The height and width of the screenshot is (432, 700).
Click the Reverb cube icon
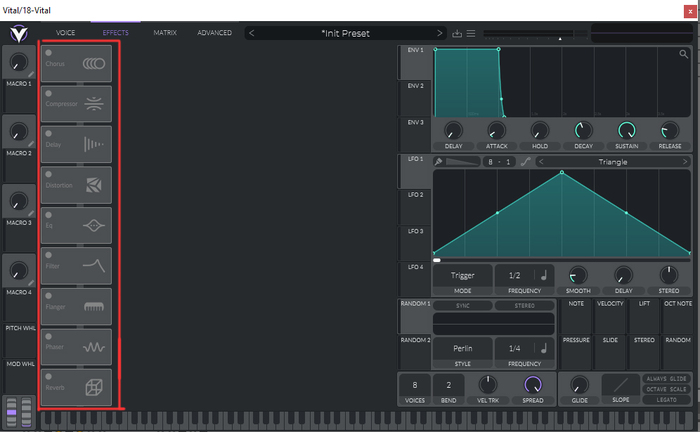click(x=93, y=388)
